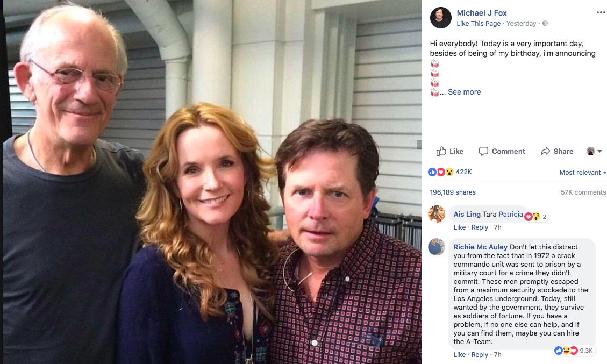Click Like This Page link

pos(479,24)
